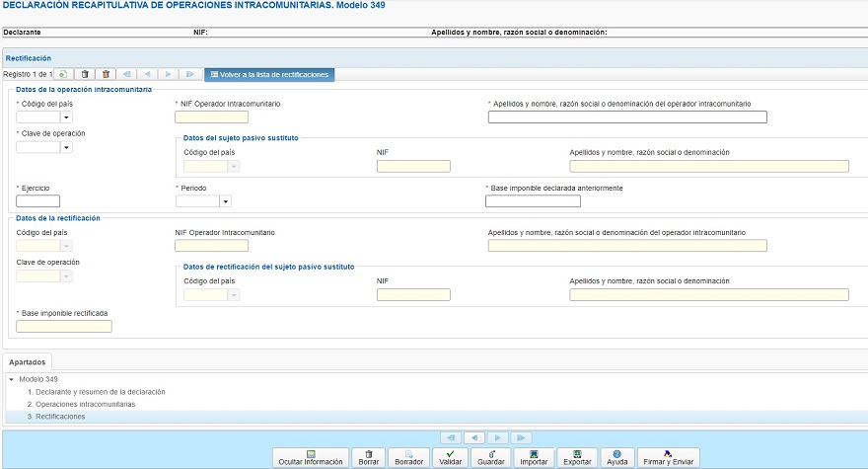
Task: Select 3. Rectificaciones in the tree
Action: (56, 417)
